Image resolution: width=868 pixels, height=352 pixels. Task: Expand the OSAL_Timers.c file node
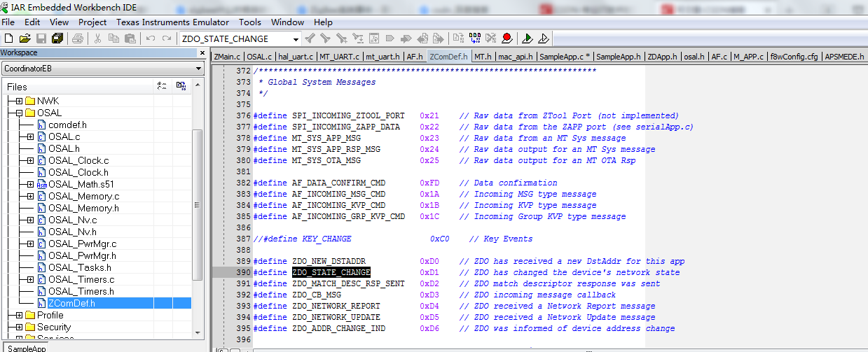(31, 279)
